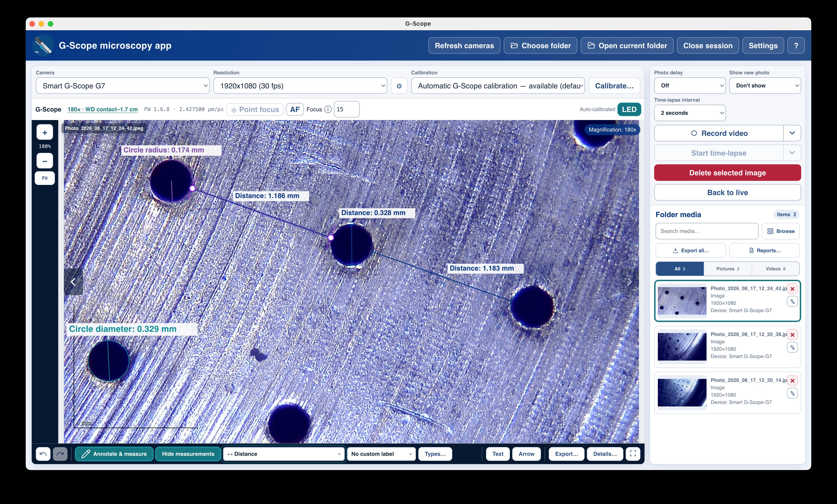Open help with the question mark button
Image resolution: width=837 pixels, height=504 pixels.
[x=796, y=45]
